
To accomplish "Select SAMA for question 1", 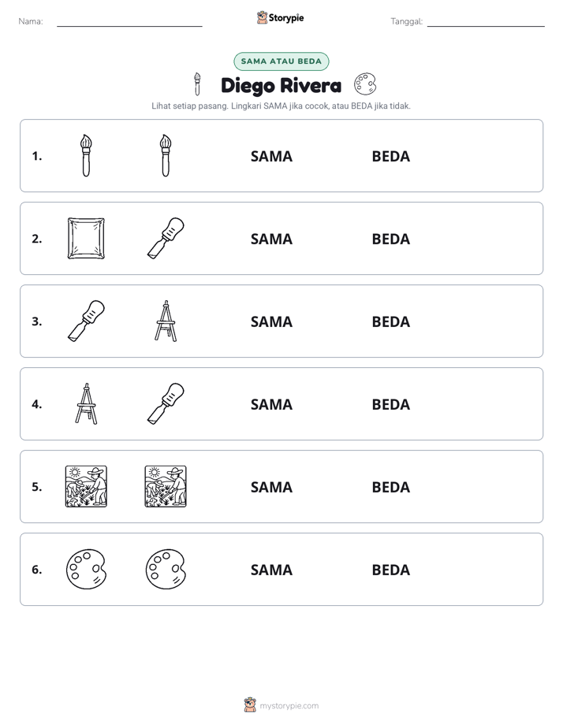I will click(x=271, y=157).
